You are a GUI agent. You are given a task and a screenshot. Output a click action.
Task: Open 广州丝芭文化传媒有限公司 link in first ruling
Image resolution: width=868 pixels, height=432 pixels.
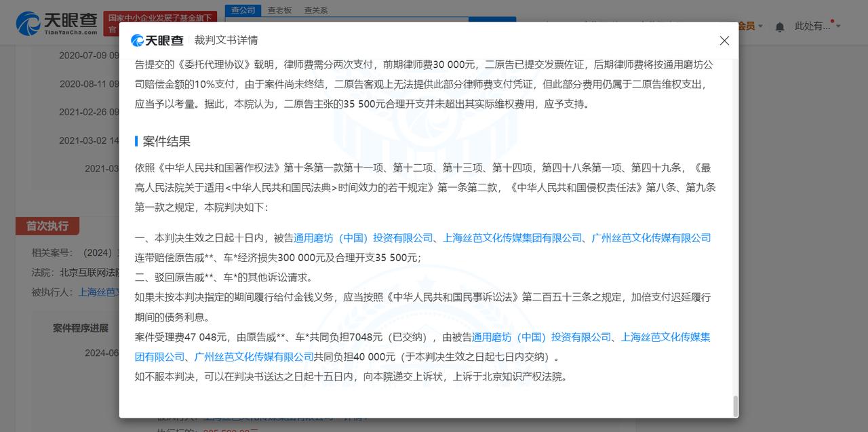tap(652, 238)
